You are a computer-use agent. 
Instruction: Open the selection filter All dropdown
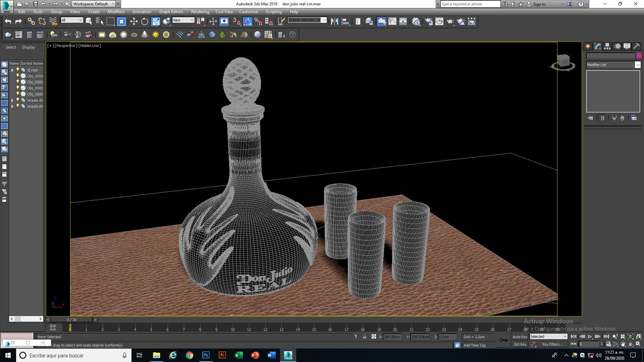72,20
